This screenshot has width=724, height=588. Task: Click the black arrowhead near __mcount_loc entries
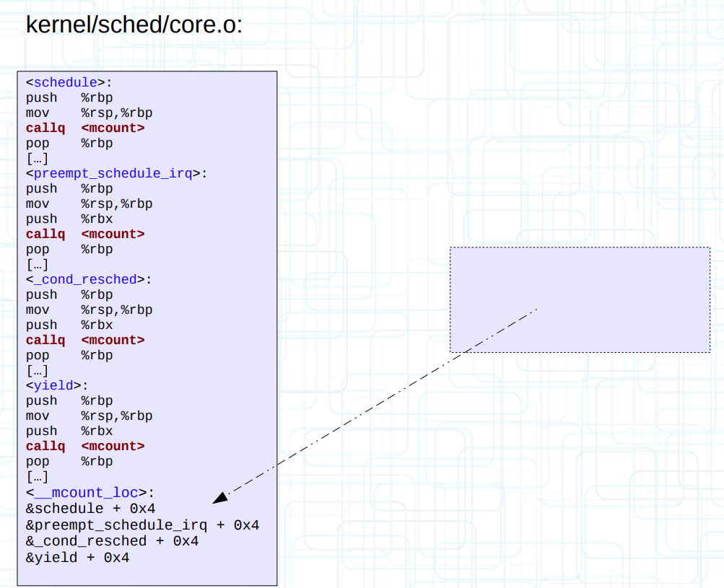pyautogui.click(x=221, y=497)
